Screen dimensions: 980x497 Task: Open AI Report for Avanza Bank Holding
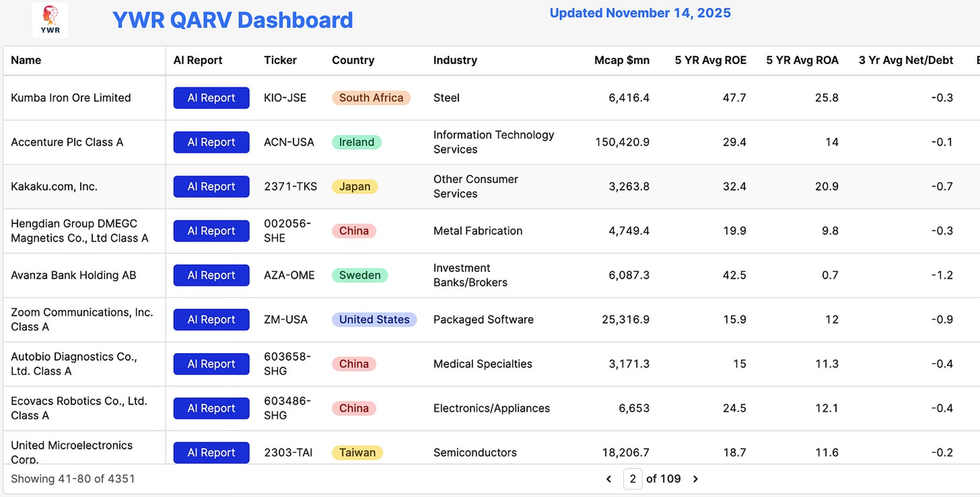[211, 275]
